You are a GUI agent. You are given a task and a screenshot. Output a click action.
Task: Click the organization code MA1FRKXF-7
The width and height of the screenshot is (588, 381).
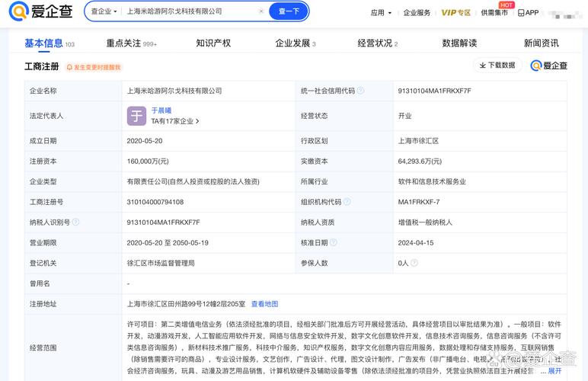point(419,202)
